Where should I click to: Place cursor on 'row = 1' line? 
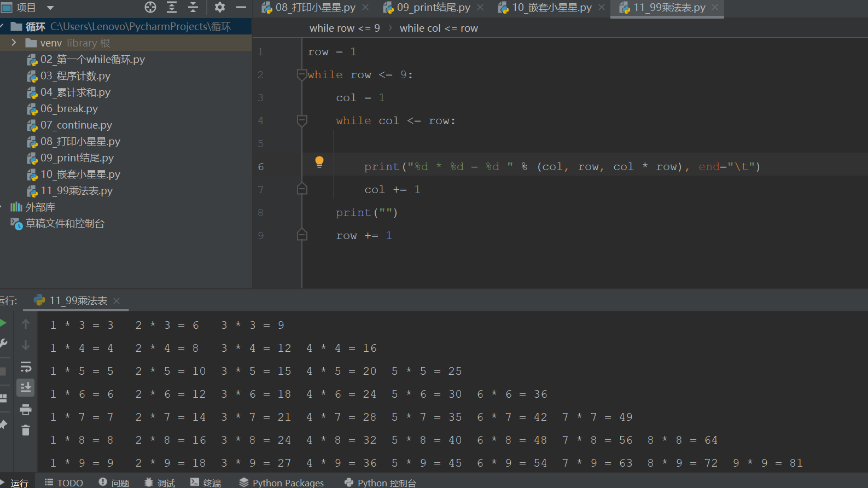point(332,51)
